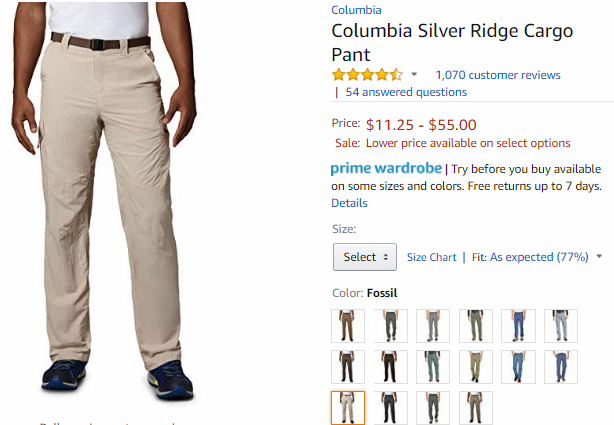Open the Size Select dropdown
This screenshot has width=614, height=425.
pos(364,257)
